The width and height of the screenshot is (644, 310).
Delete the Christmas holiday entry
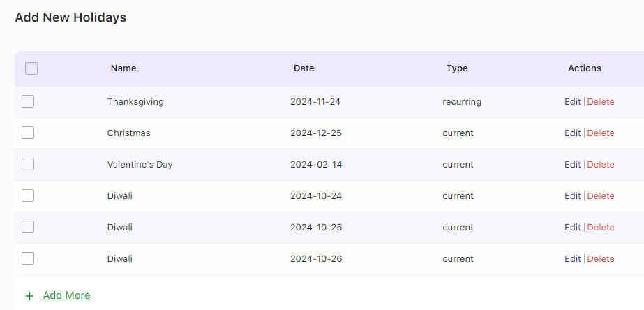pyautogui.click(x=601, y=133)
